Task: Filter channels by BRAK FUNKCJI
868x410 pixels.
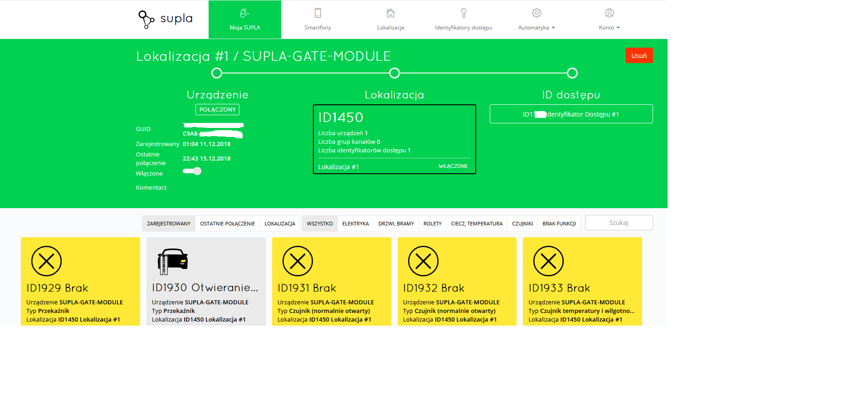Action: [559, 224]
